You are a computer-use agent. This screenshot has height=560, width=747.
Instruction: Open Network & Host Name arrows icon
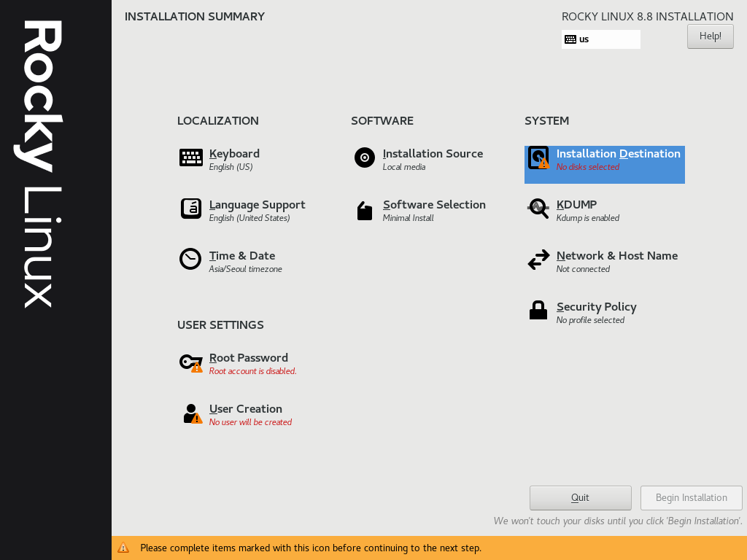(538, 260)
